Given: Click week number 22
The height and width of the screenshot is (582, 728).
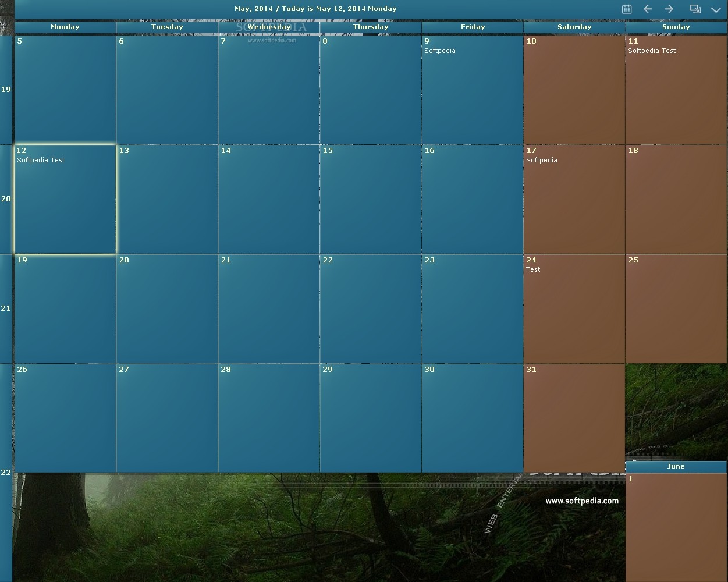Looking at the screenshot, I should [x=6, y=473].
